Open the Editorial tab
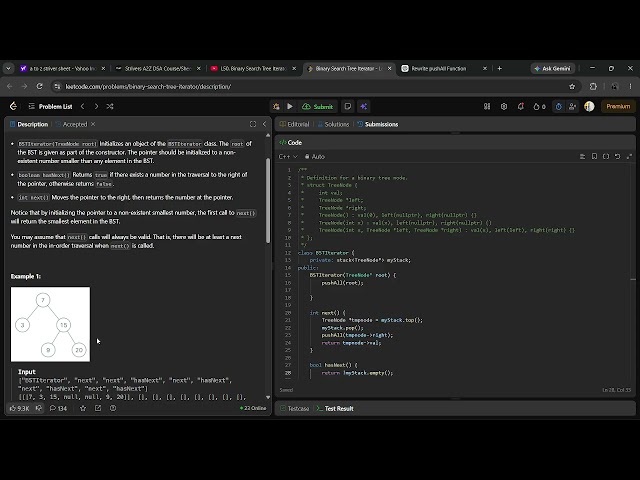Screen dimensions: 640x480 pos(294,124)
